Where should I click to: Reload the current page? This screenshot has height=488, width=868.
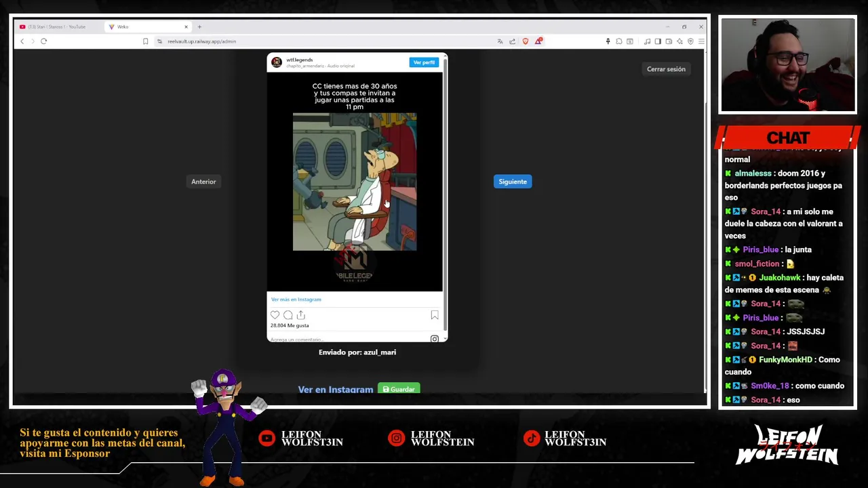click(x=43, y=41)
